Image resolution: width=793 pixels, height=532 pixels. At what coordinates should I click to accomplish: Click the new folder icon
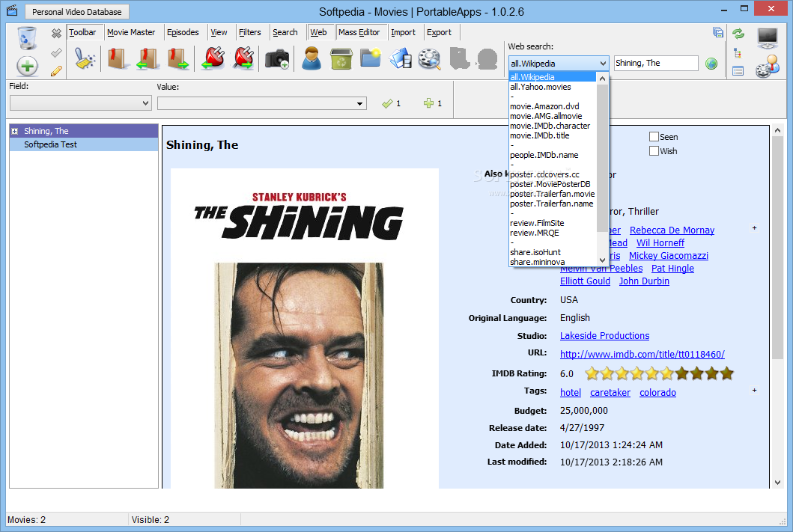pos(371,58)
